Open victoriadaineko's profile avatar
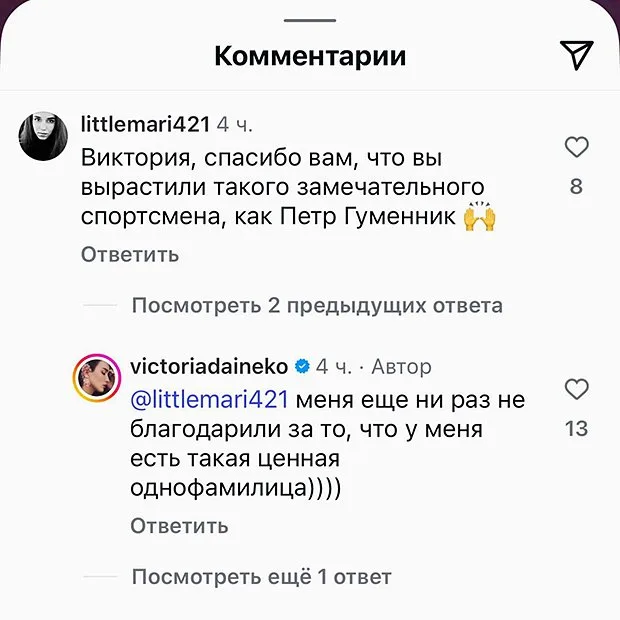This screenshot has height=620, width=620. pos(97,377)
